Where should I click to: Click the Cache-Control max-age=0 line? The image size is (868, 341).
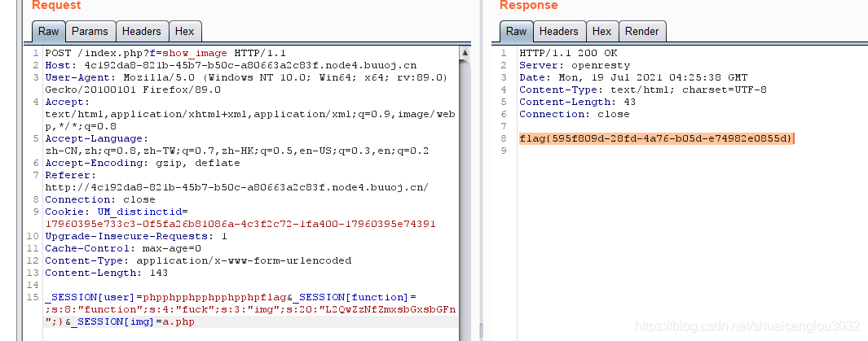123,248
